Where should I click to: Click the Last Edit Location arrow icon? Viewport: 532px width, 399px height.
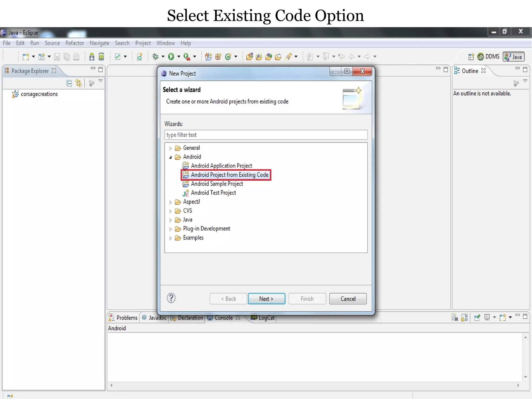pyautogui.click(x=342, y=57)
